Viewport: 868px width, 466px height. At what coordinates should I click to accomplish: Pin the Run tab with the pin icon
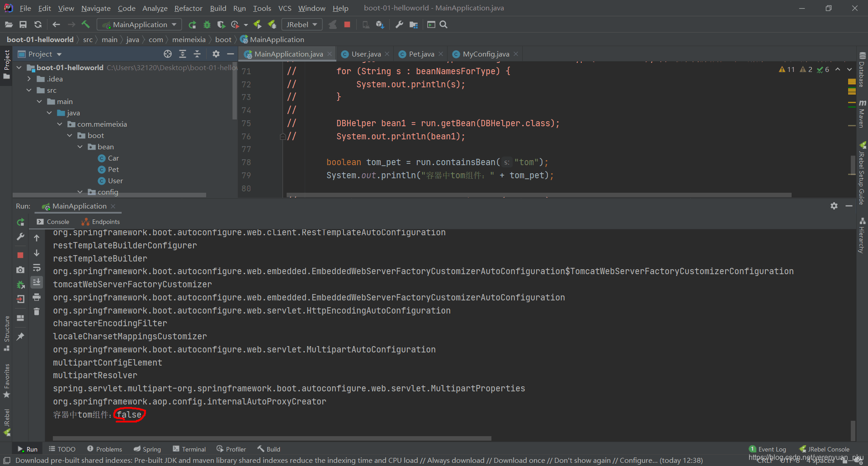[20, 336]
